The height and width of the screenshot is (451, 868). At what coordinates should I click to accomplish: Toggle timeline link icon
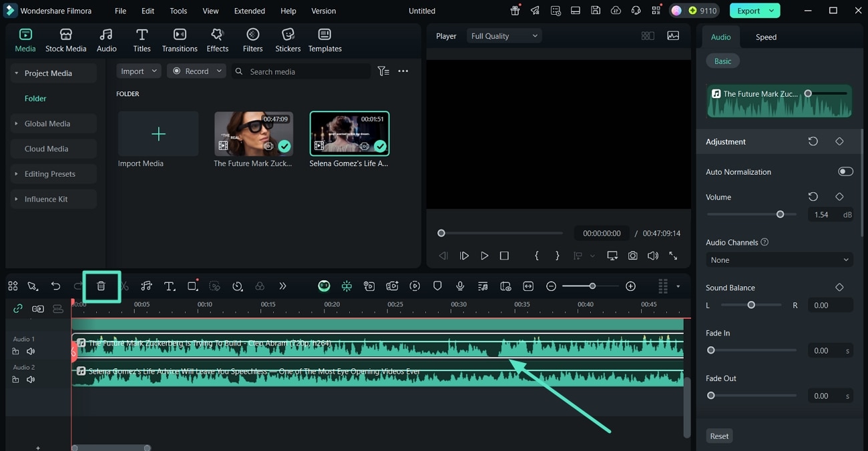[x=18, y=309]
